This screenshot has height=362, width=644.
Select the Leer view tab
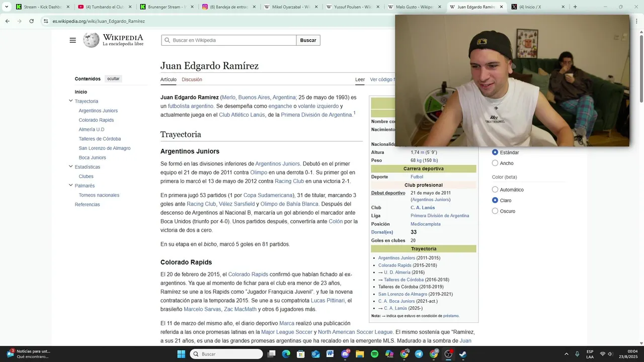pos(360,79)
